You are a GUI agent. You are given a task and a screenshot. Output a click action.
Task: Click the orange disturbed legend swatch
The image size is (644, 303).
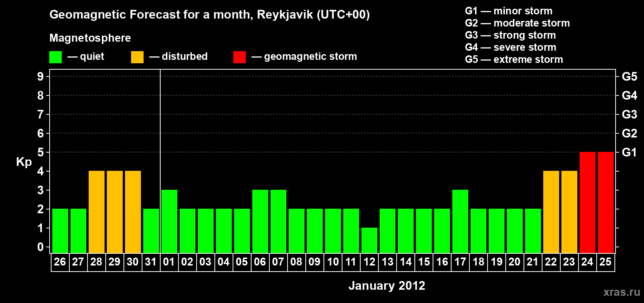[x=137, y=57]
